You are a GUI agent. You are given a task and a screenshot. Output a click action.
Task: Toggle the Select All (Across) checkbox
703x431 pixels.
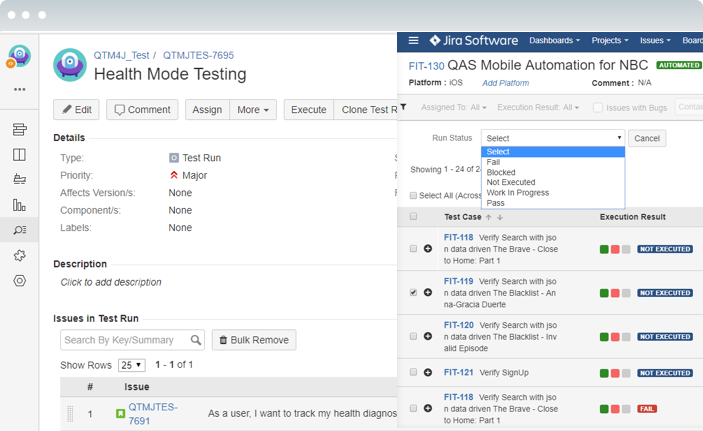[413, 196]
